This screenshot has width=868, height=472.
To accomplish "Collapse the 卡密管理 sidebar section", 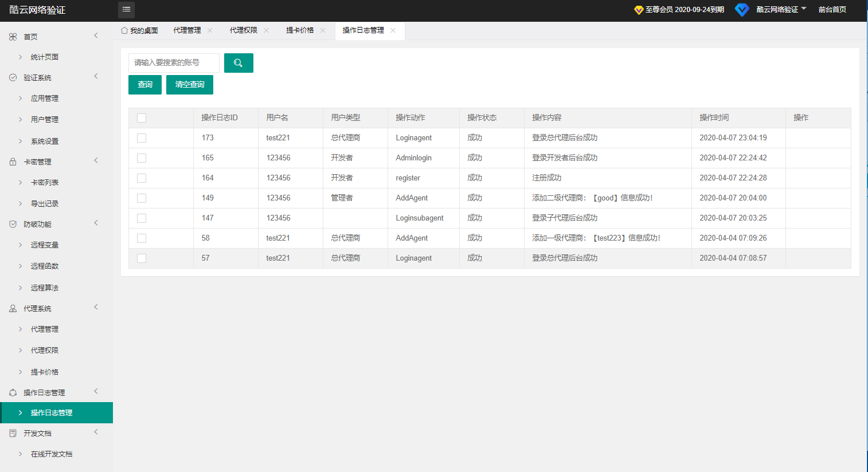I will coord(96,160).
